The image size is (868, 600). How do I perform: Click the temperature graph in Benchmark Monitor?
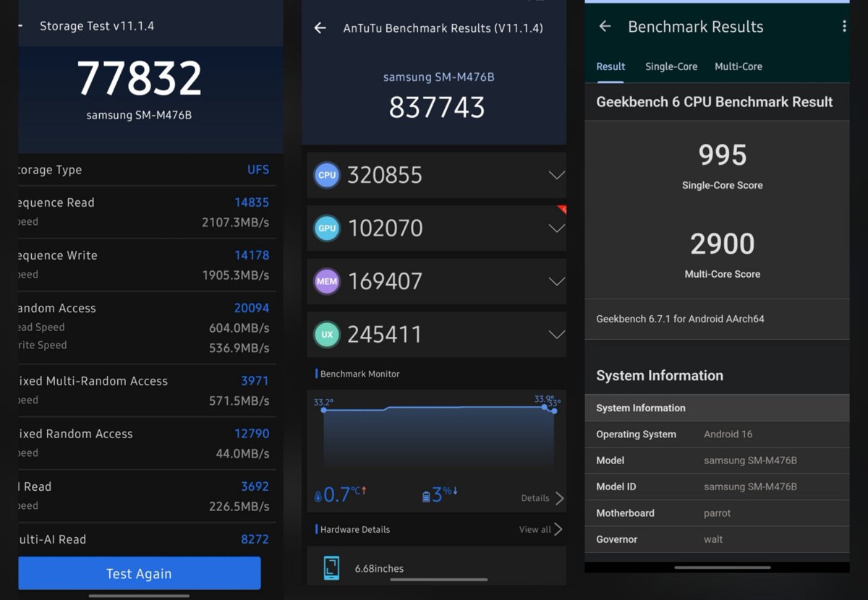pyautogui.click(x=438, y=437)
